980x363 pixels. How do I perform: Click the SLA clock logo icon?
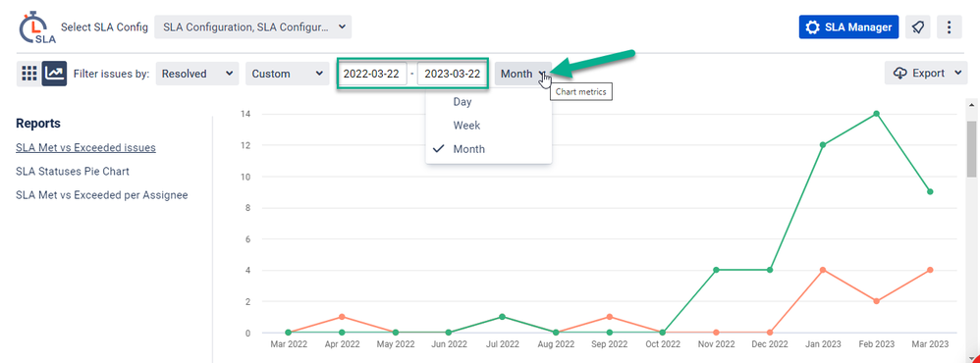coord(37,28)
